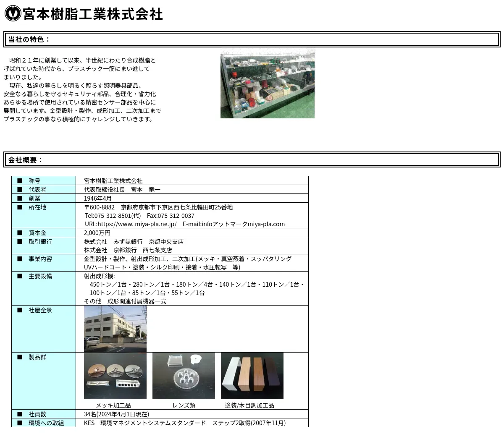Click the 社員数 row label

pos(37,414)
